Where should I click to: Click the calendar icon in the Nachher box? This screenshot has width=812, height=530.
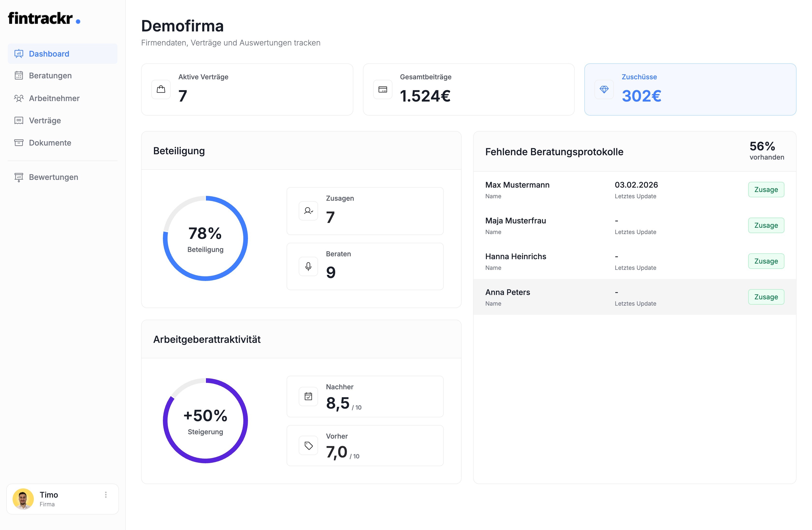(x=308, y=396)
